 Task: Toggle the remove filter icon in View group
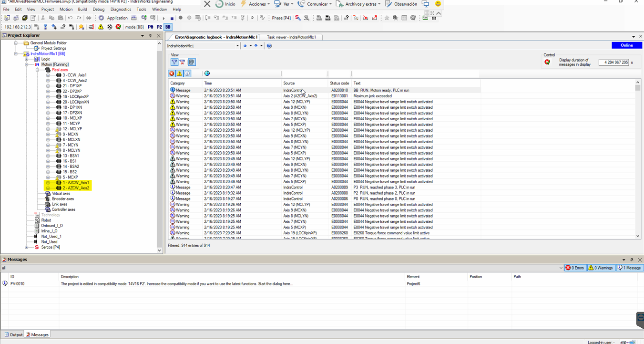coord(182,62)
